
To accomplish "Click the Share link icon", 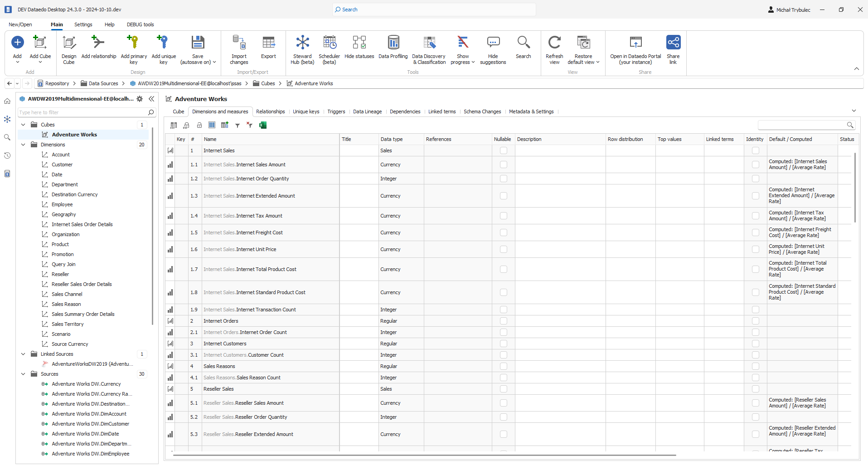I will coord(673,43).
